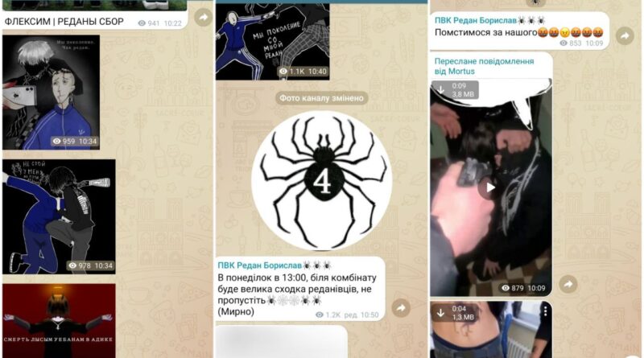This screenshot has width=644, height=358.
Task: Forward the Monday 13:00 meetup message
Action: pos(401,308)
